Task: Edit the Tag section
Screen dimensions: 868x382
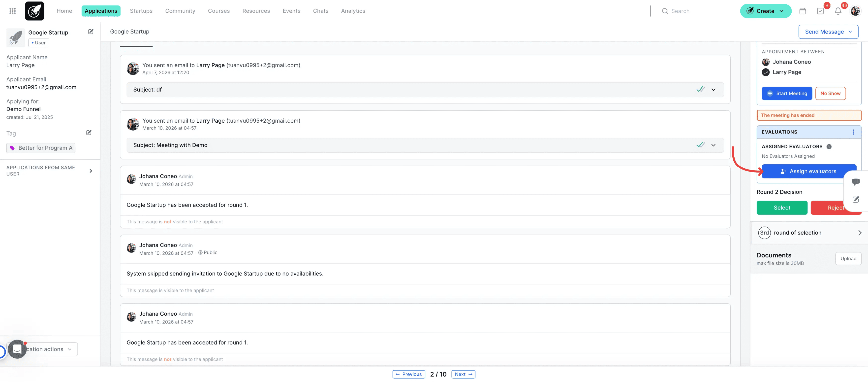Action: click(x=89, y=133)
